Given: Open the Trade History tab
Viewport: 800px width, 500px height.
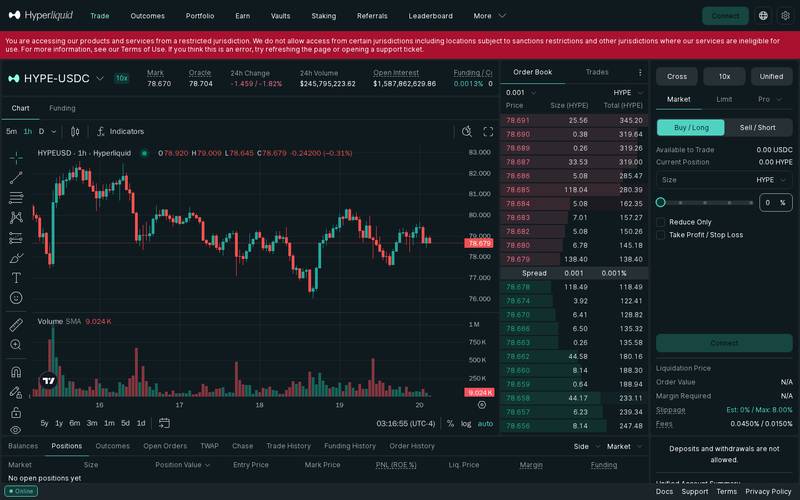Looking at the screenshot, I should 288,446.
